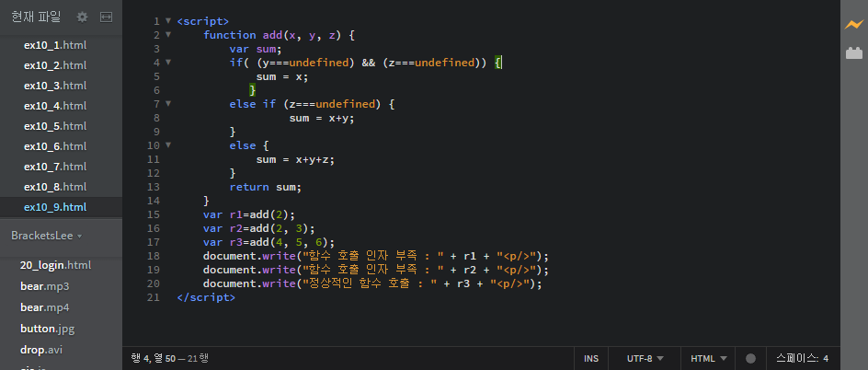The width and height of the screenshot is (868, 370).
Task: Click 'sum = x+y;' on line 8
Action: coord(322,118)
